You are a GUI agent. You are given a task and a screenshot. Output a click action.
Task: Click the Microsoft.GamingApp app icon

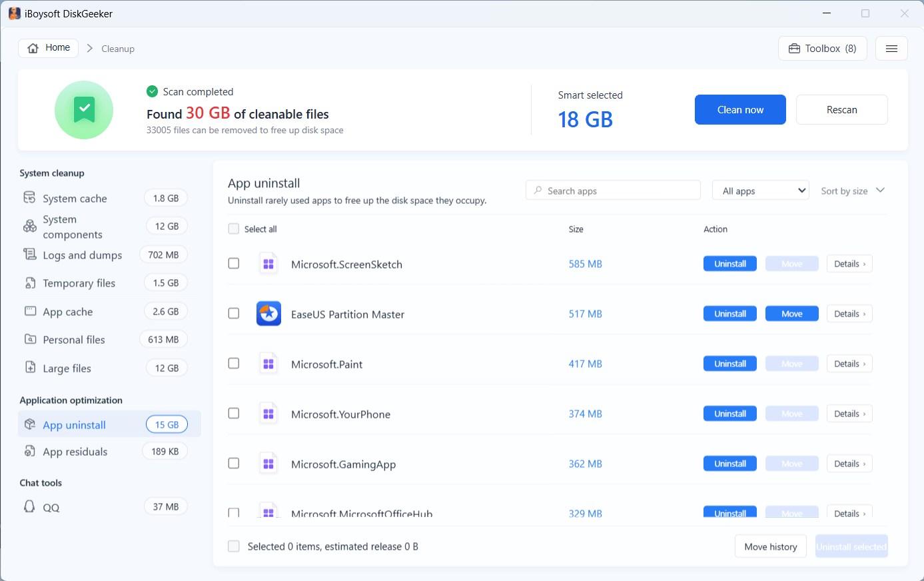pos(268,464)
